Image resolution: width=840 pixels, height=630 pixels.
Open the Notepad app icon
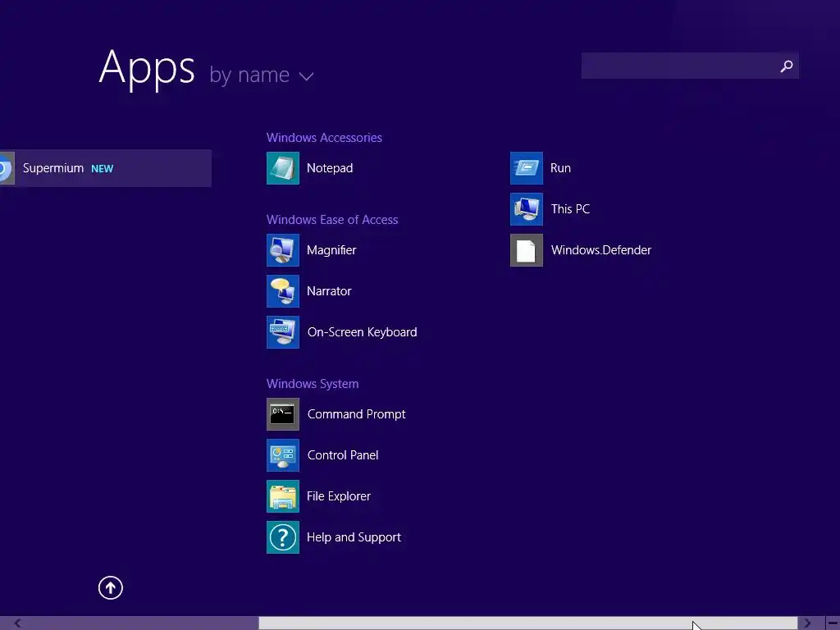coord(283,168)
